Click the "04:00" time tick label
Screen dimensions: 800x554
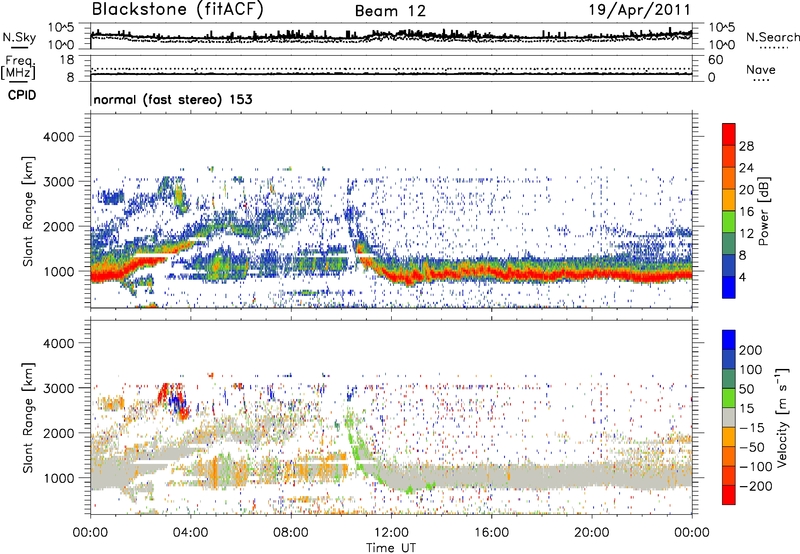190,533
